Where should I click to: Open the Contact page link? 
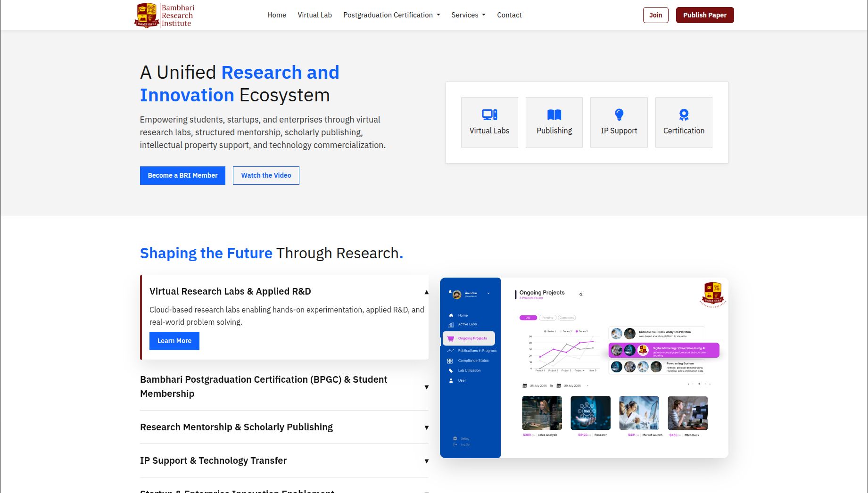pos(509,15)
